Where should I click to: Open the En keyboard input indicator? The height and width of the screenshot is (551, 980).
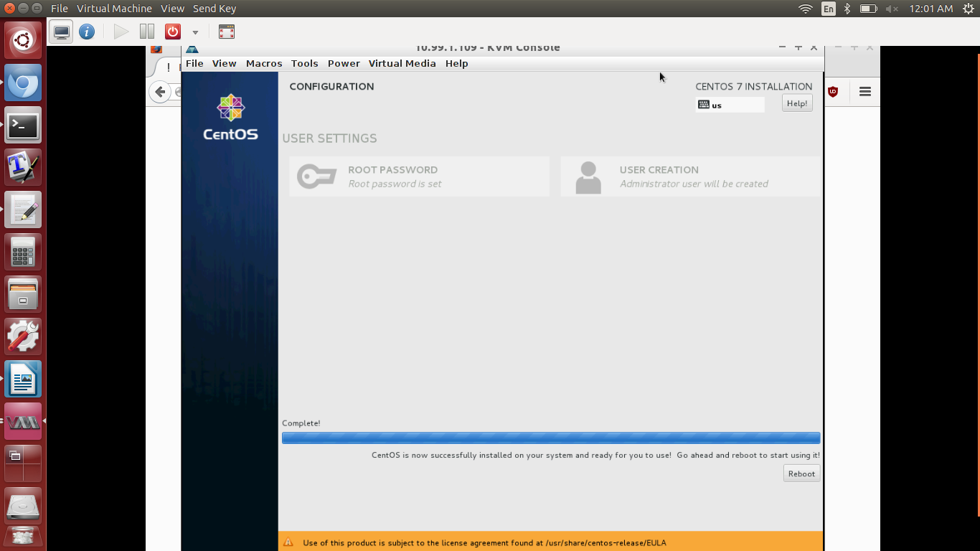(829, 9)
